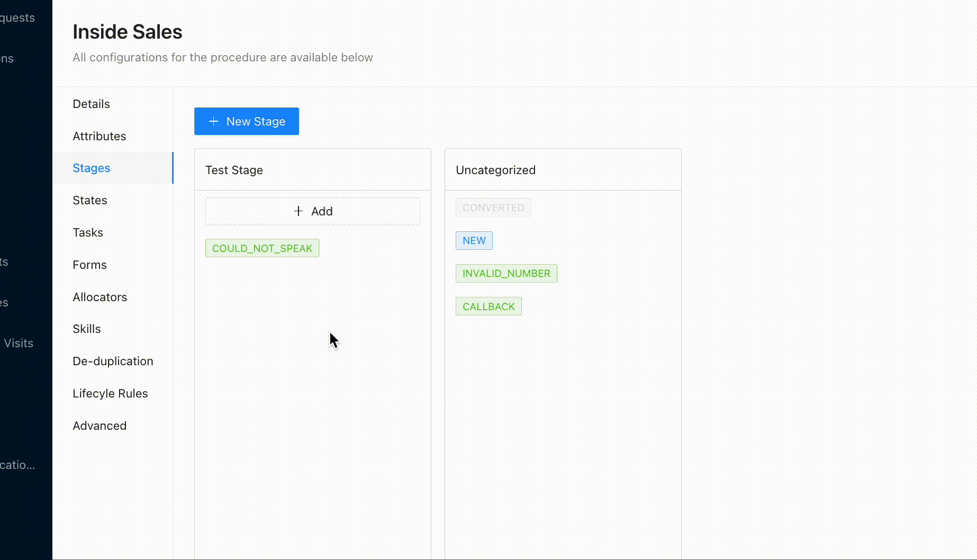Add a state under Test Stage
Image resolution: width=977 pixels, height=560 pixels.
tap(312, 211)
